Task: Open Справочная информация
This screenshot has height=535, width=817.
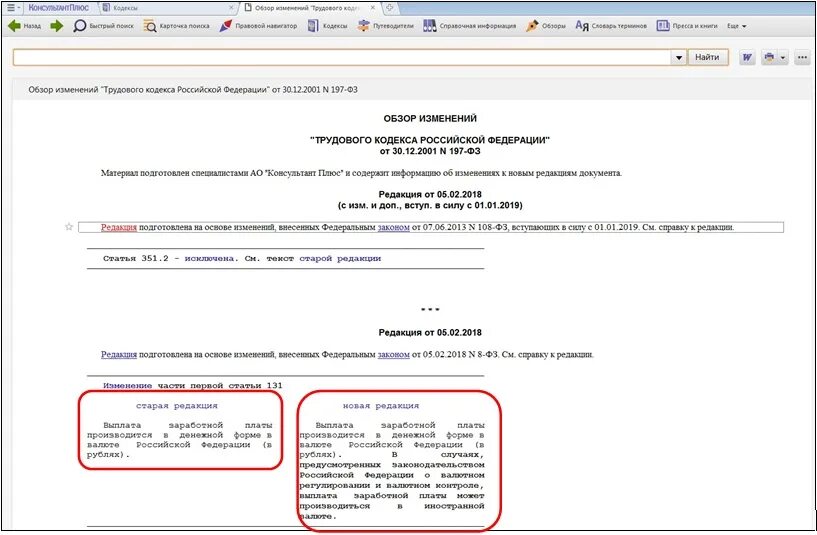Action: (x=469, y=26)
